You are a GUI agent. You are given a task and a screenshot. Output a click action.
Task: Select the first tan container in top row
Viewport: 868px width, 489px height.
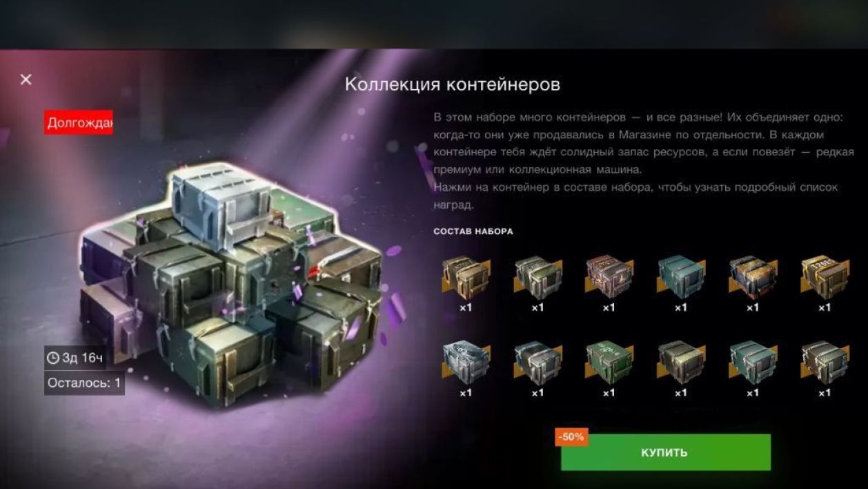click(466, 278)
